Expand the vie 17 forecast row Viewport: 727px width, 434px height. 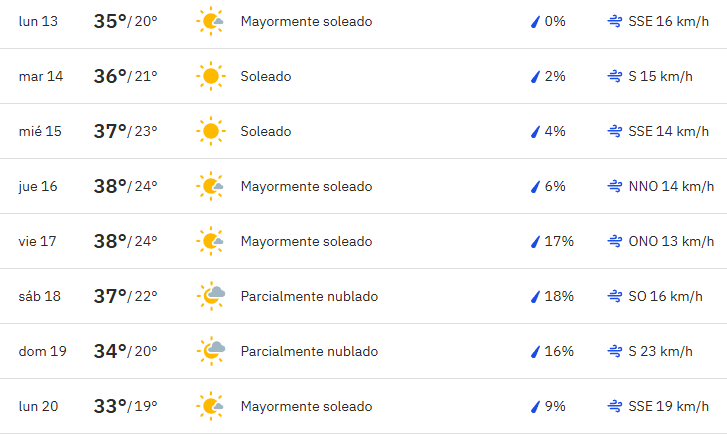(x=364, y=241)
